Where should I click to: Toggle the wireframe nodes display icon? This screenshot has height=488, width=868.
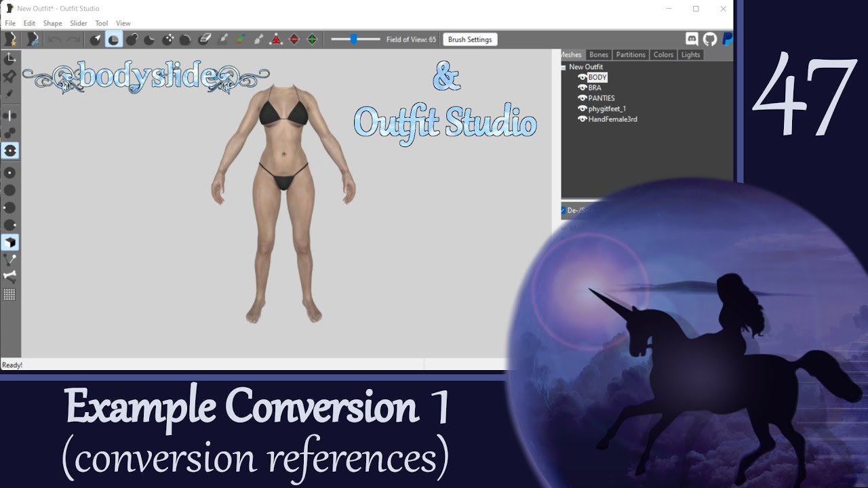(9, 260)
